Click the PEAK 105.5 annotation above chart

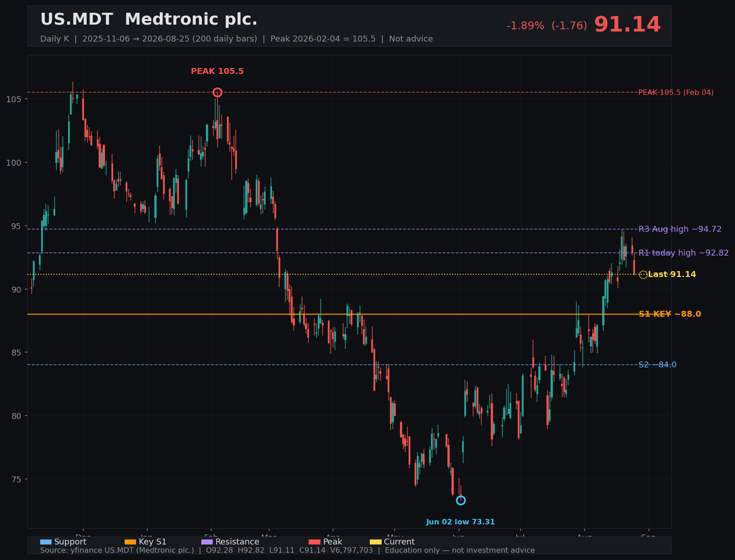coord(217,71)
